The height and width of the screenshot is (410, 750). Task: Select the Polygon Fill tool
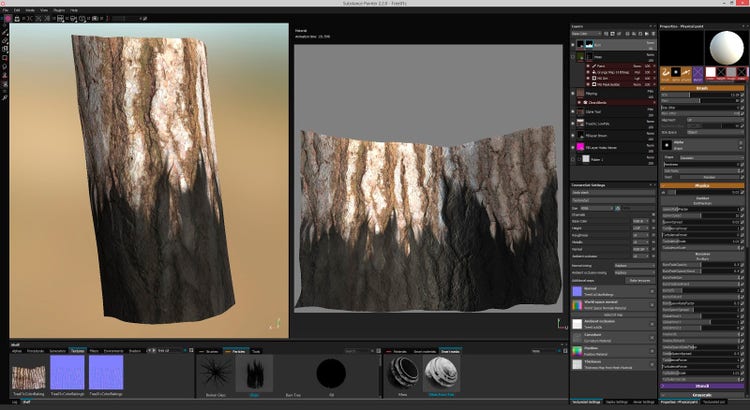(x=4, y=55)
